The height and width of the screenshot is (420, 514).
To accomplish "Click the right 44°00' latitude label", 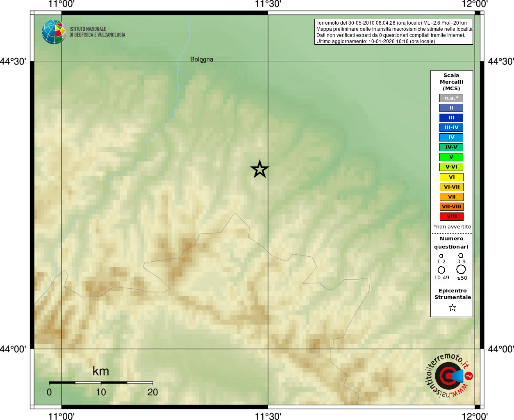I will coord(501,349).
